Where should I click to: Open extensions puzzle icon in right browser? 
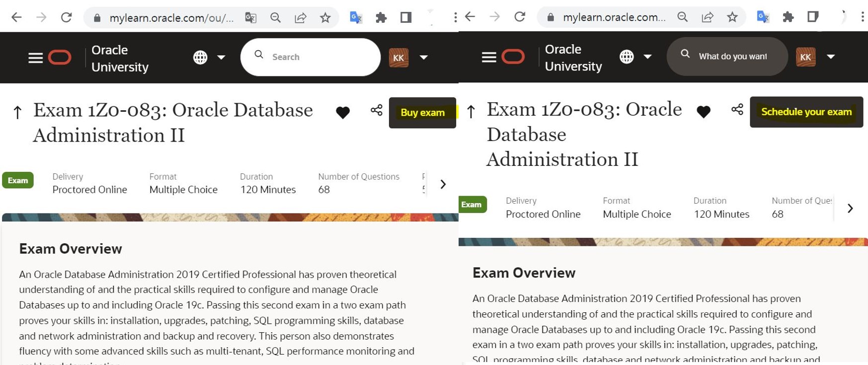[x=788, y=17]
